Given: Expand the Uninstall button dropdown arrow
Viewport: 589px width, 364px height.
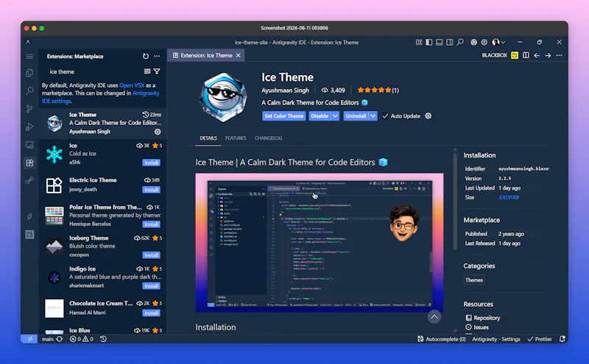Looking at the screenshot, I should [373, 116].
